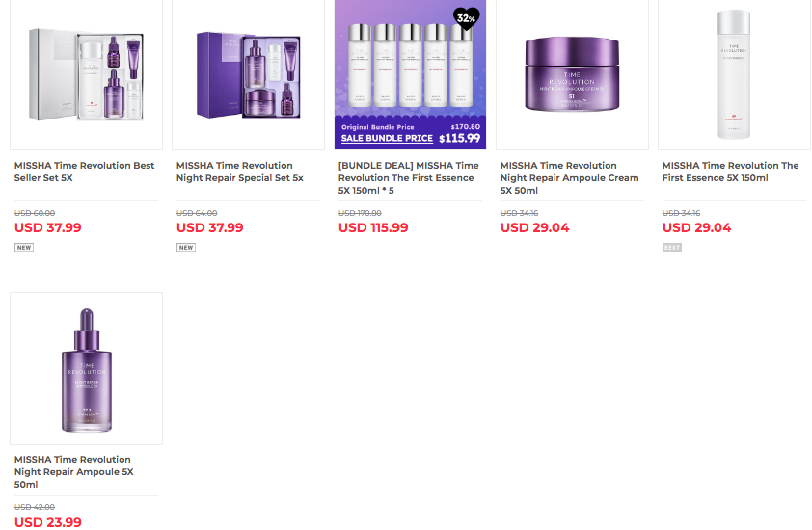
Task: Open the Night Repair Ampoule Cream 5X 50ml title
Action: (570, 178)
